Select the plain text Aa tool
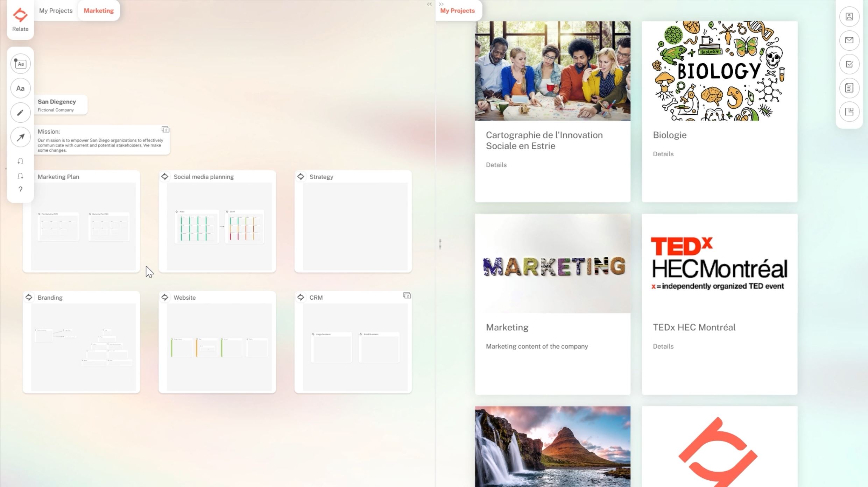The height and width of the screenshot is (487, 868). [20, 88]
